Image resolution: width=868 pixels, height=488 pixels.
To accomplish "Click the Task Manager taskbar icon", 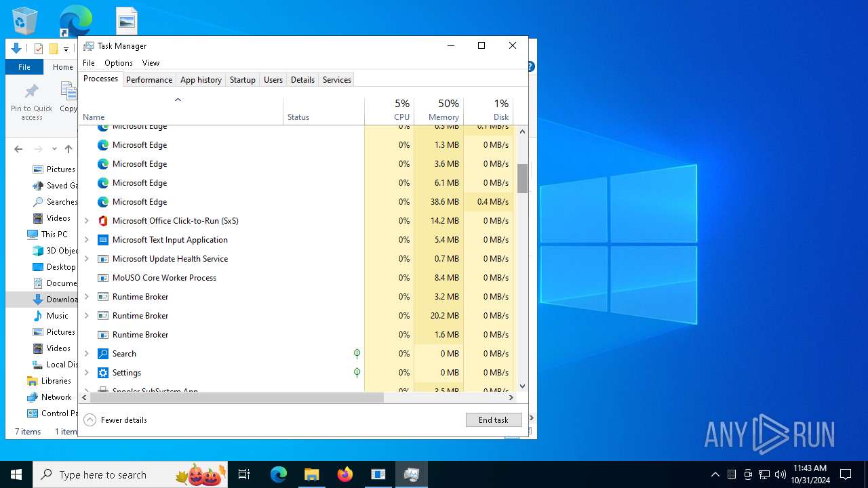I will 412,474.
